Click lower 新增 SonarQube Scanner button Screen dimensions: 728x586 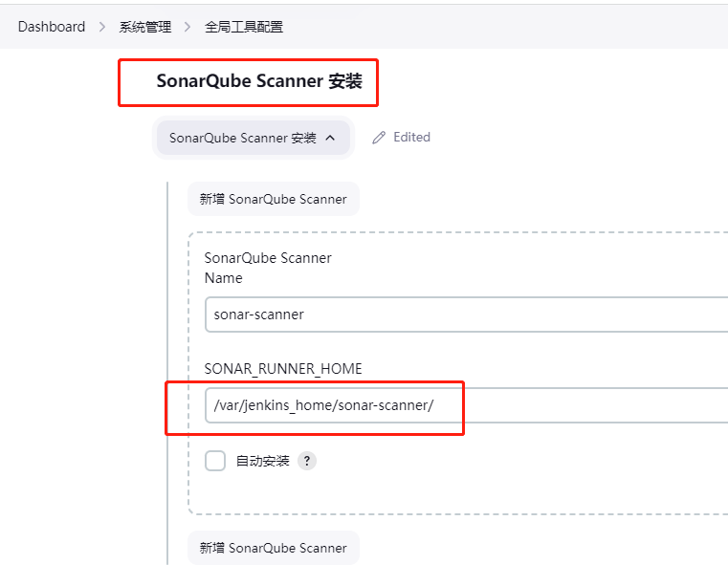coord(274,548)
